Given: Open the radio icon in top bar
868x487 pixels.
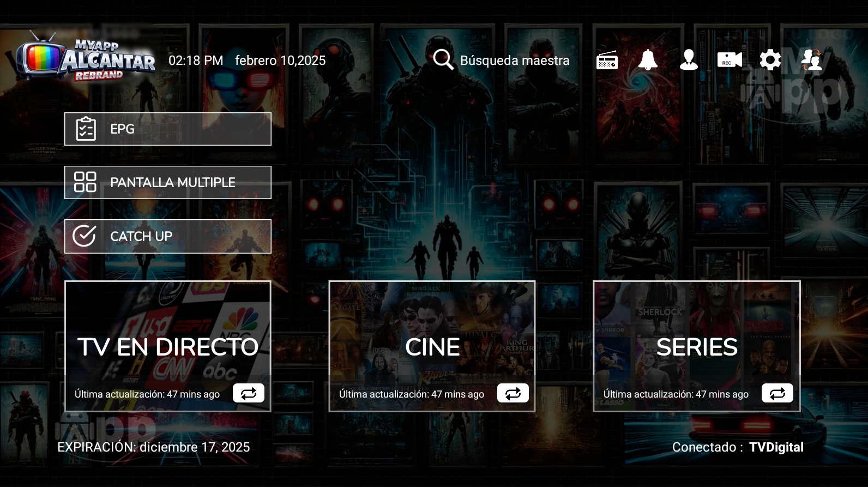Looking at the screenshot, I should [607, 60].
